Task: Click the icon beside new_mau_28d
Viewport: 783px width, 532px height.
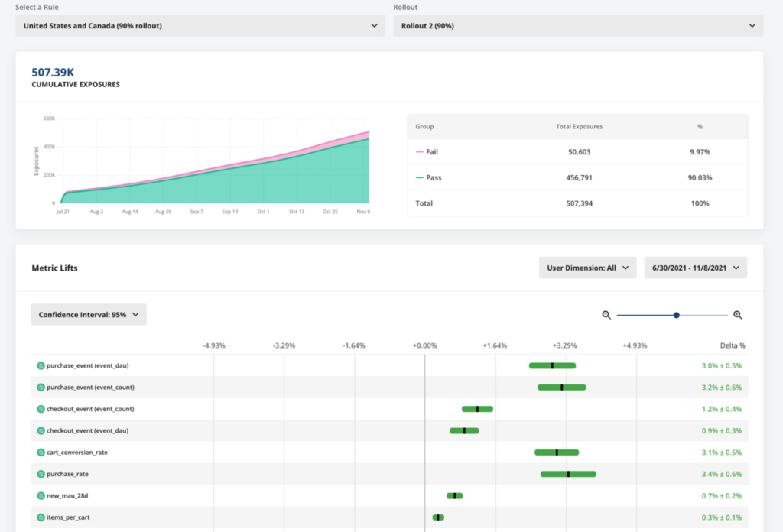Action: [41, 496]
